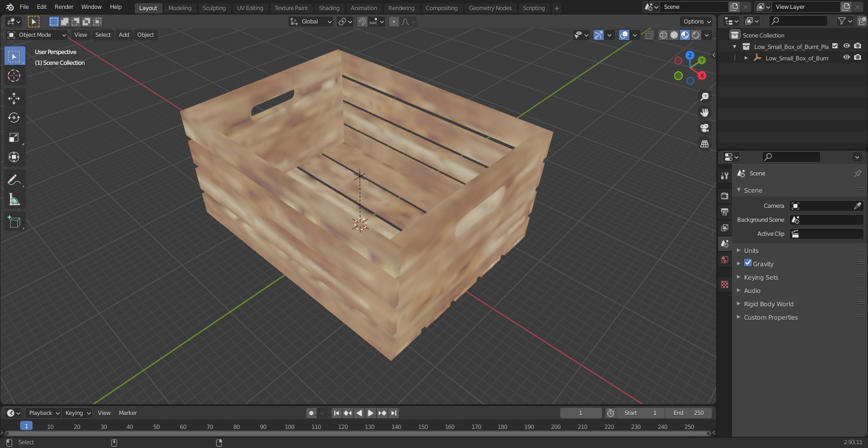Play the animation forward
Screen dimensions: 868x448
[371, 413]
